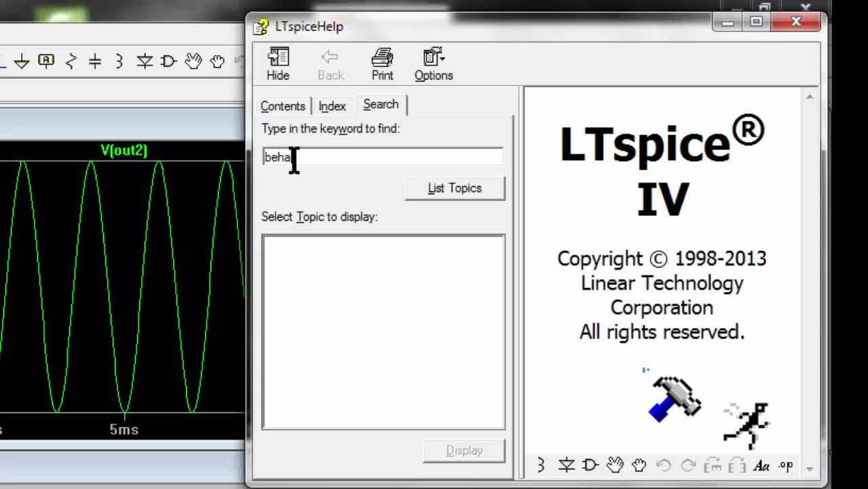Click the SPICE directive .op icon
This screenshot has height=489, width=868.
coord(786,467)
